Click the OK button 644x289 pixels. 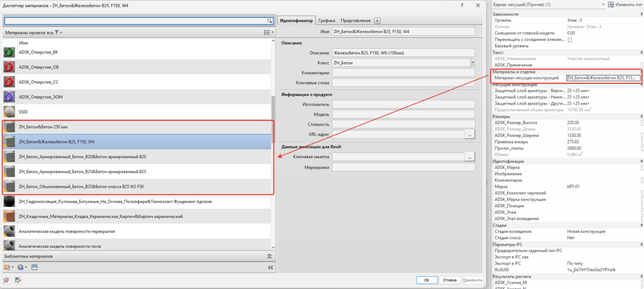tap(426, 280)
